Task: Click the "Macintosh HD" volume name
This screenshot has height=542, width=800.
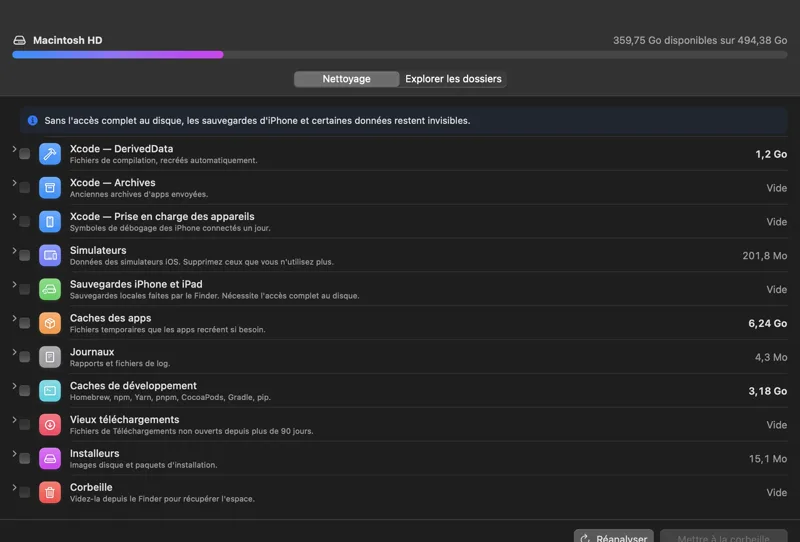Action: [67, 40]
